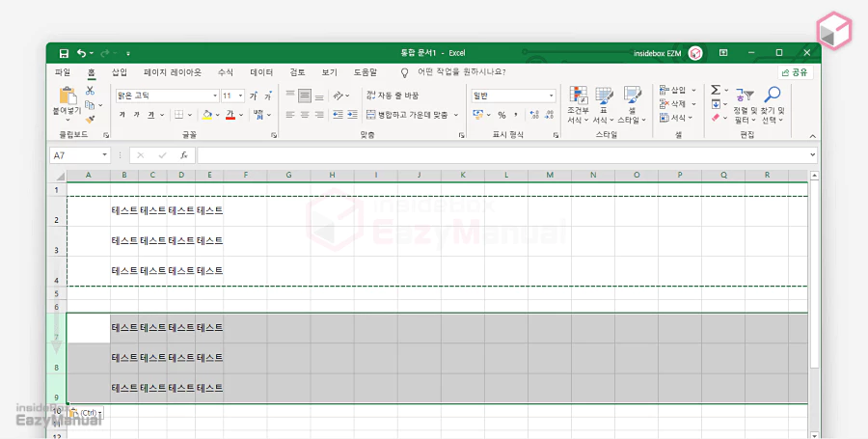Toggle Bold formatting (first 가)
The width and height of the screenshot is (868, 439).
[122, 115]
